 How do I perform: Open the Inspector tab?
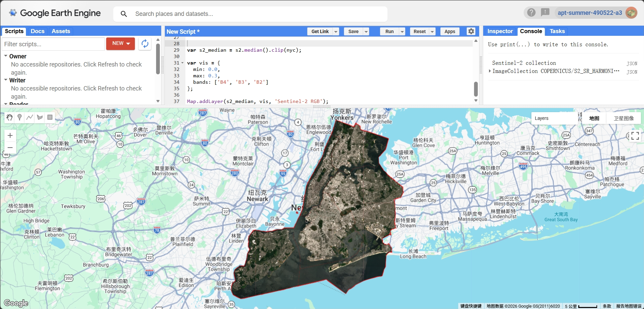pos(500,31)
